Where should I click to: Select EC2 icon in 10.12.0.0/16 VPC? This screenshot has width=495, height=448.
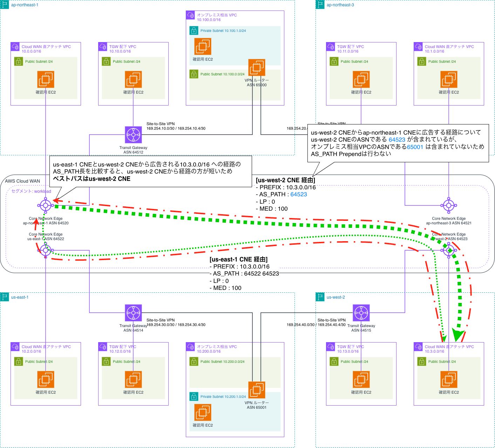pos(133,379)
